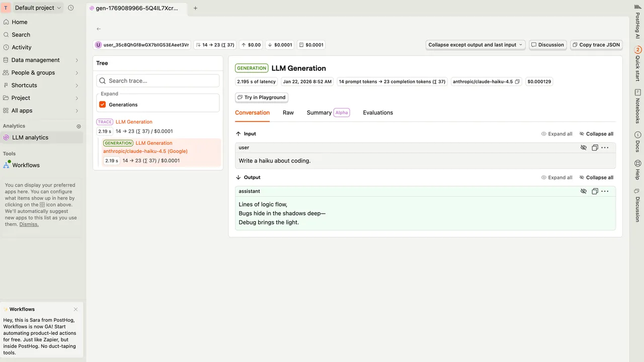Click Try in Playground button
This screenshot has width=644, height=362.
point(262,98)
